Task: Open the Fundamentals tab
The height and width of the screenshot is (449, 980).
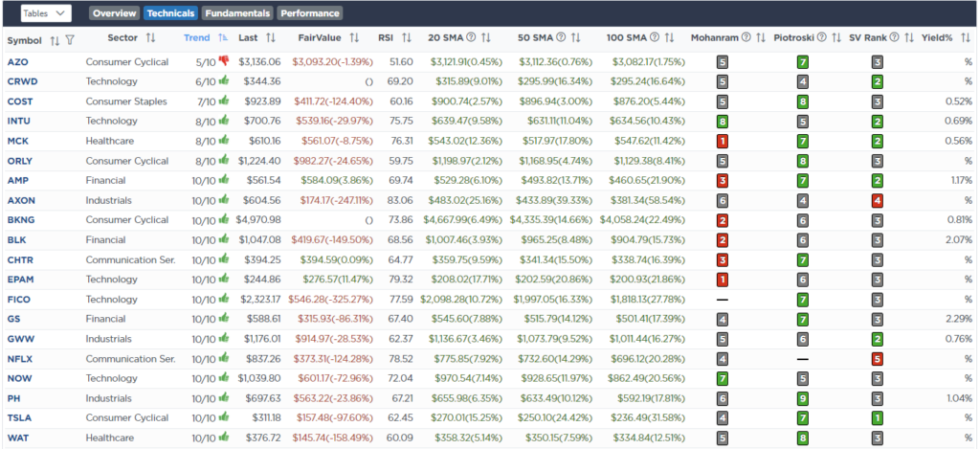Action: pos(236,13)
